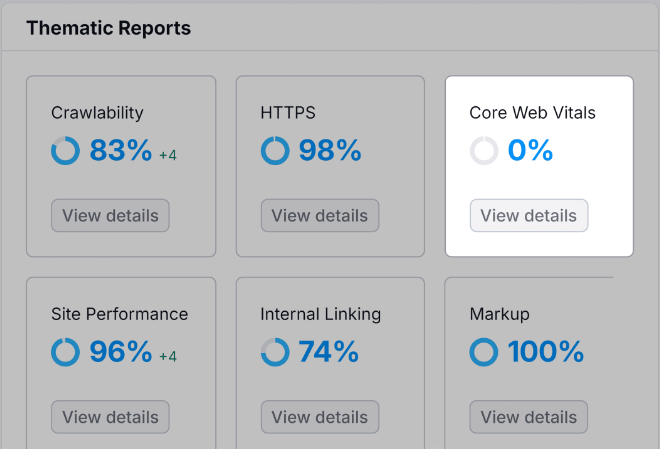Click the HTTPS donut chart icon
This screenshot has height=449, width=660.
tap(275, 151)
